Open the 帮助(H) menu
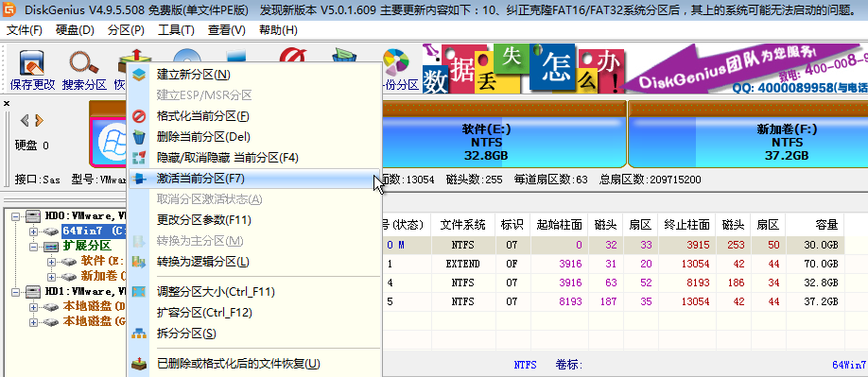Screen dimensions: 868x377 pyautogui.click(x=278, y=30)
